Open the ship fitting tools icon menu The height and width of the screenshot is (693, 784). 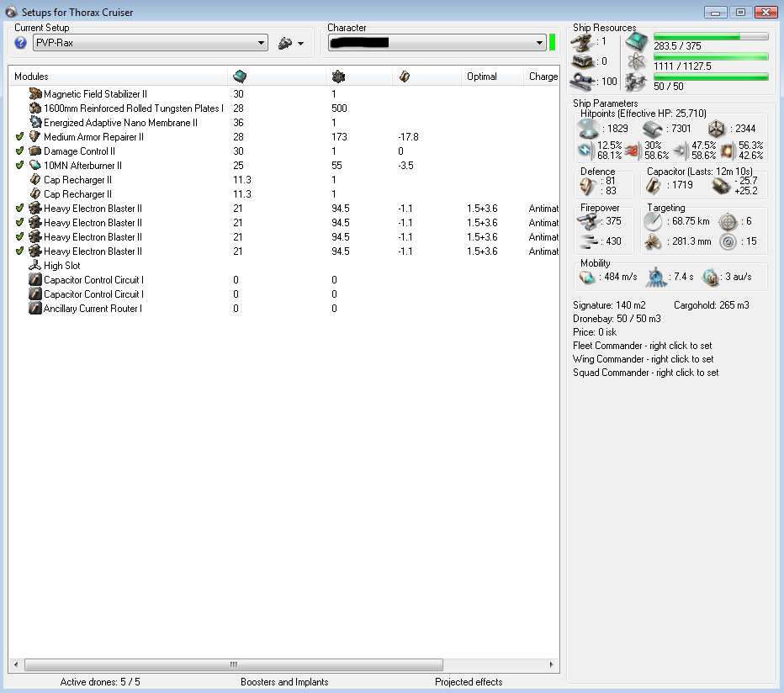[x=285, y=43]
